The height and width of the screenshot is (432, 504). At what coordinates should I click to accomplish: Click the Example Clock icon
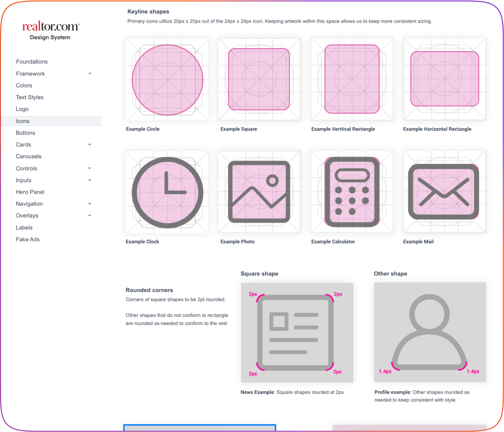coord(167,192)
